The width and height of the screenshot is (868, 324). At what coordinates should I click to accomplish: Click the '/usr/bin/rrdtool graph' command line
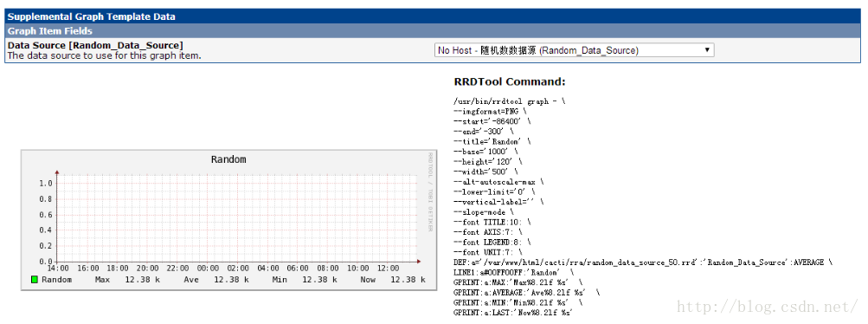point(509,101)
